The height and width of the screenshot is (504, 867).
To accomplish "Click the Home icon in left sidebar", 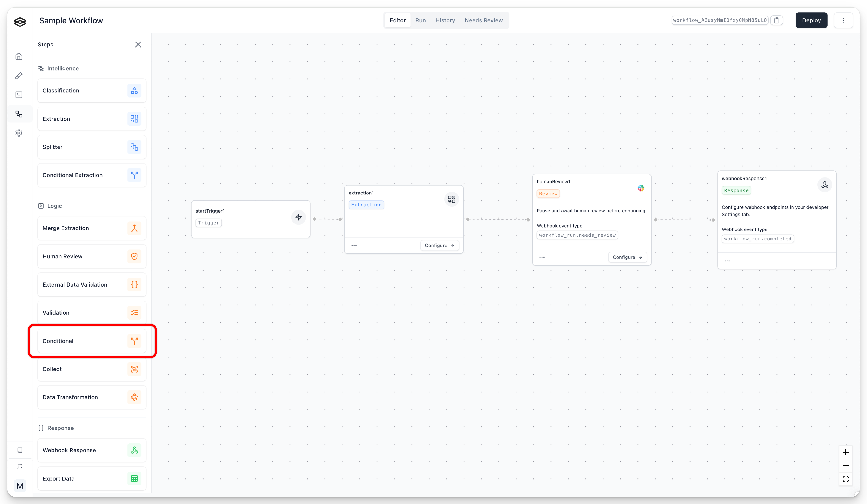I will point(19,56).
